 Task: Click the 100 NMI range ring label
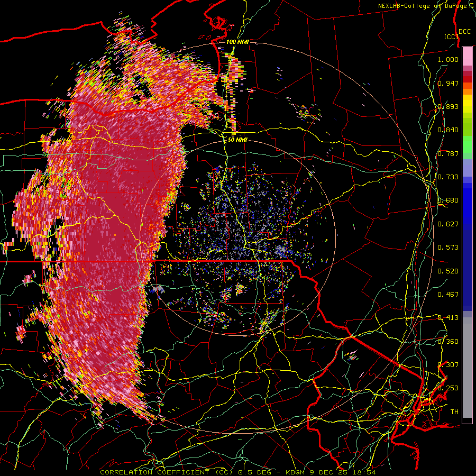coord(237,42)
